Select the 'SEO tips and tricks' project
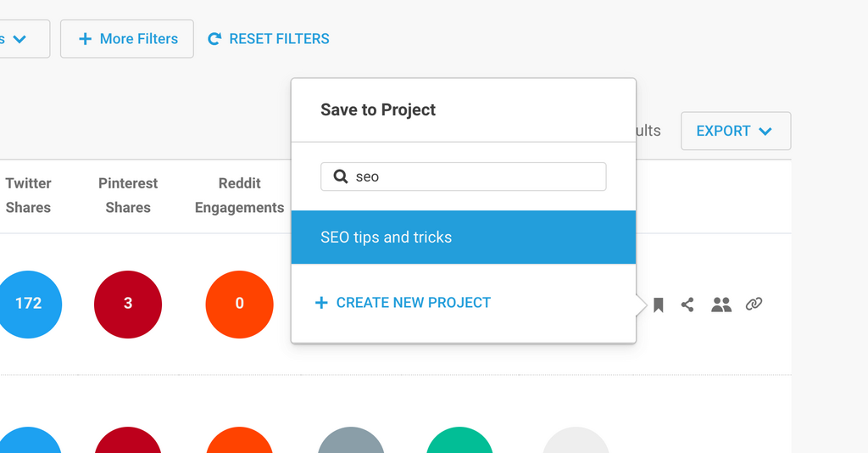The width and height of the screenshot is (868, 453). [x=463, y=238]
